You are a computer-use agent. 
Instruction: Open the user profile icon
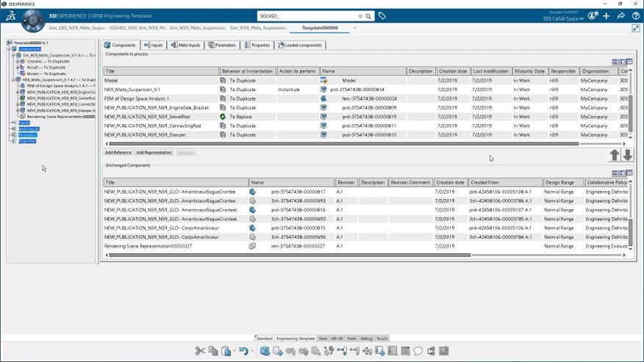pos(592,15)
